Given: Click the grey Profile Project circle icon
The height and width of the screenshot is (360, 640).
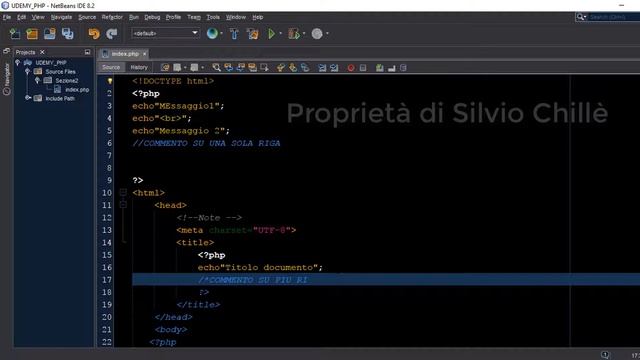Looking at the screenshot, I should point(317,33).
